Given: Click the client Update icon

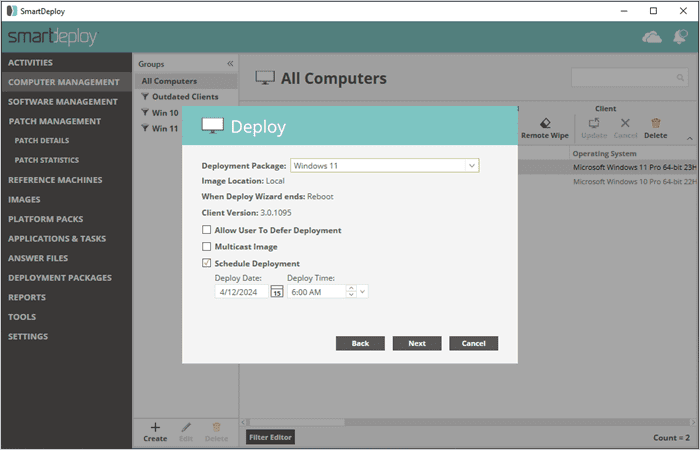Looking at the screenshot, I should pyautogui.click(x=594, y=123).
